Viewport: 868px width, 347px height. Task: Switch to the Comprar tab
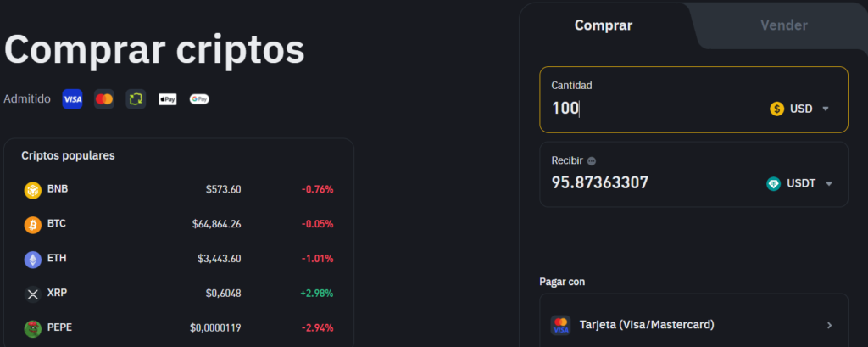pos(604,25)
